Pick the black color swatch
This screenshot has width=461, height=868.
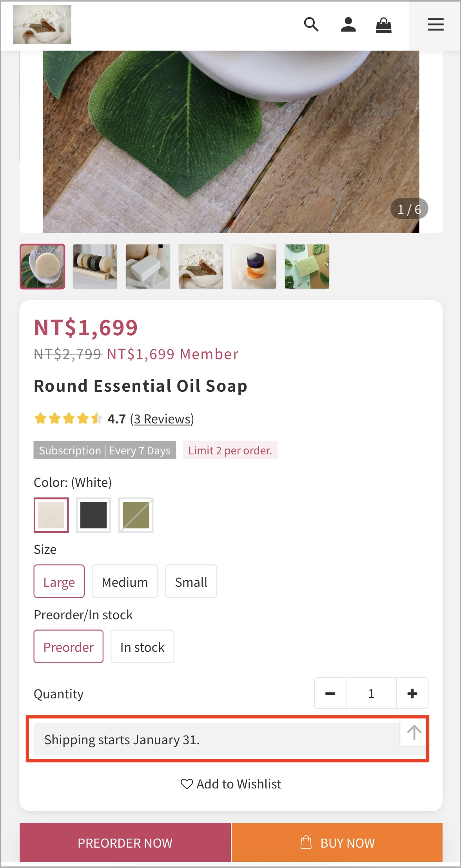pyautogui.click(x=93, y=515)
